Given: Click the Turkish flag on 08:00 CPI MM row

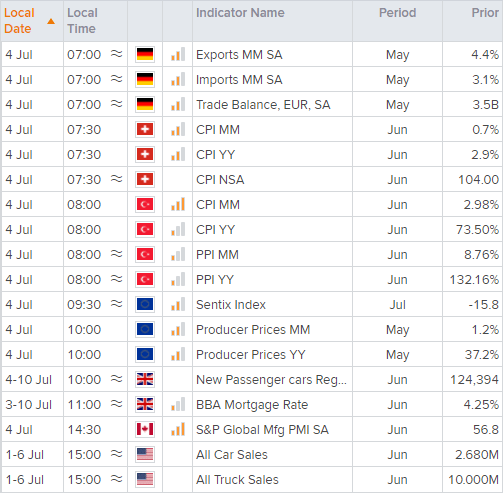Looking at the screenshot, I should point(145,204).
